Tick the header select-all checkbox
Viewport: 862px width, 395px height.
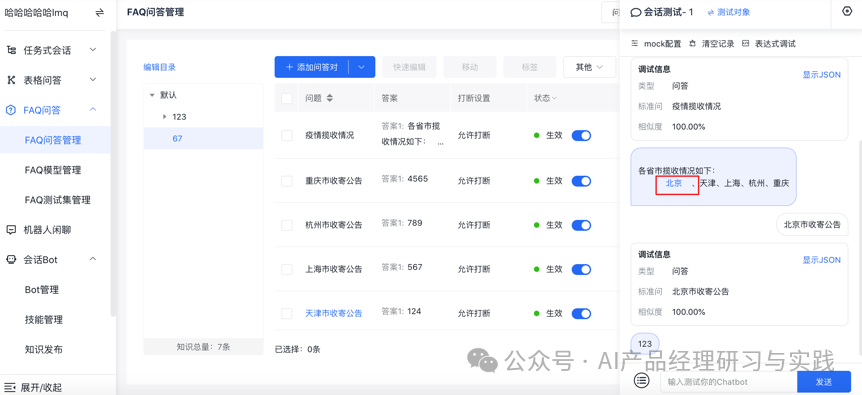(286, 98)
